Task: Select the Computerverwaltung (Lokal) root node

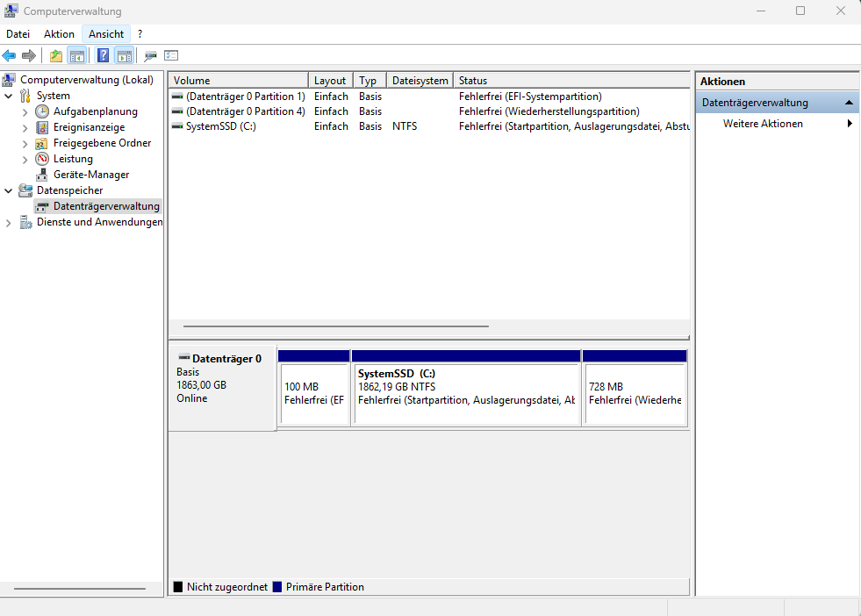Action: [87, 80]
